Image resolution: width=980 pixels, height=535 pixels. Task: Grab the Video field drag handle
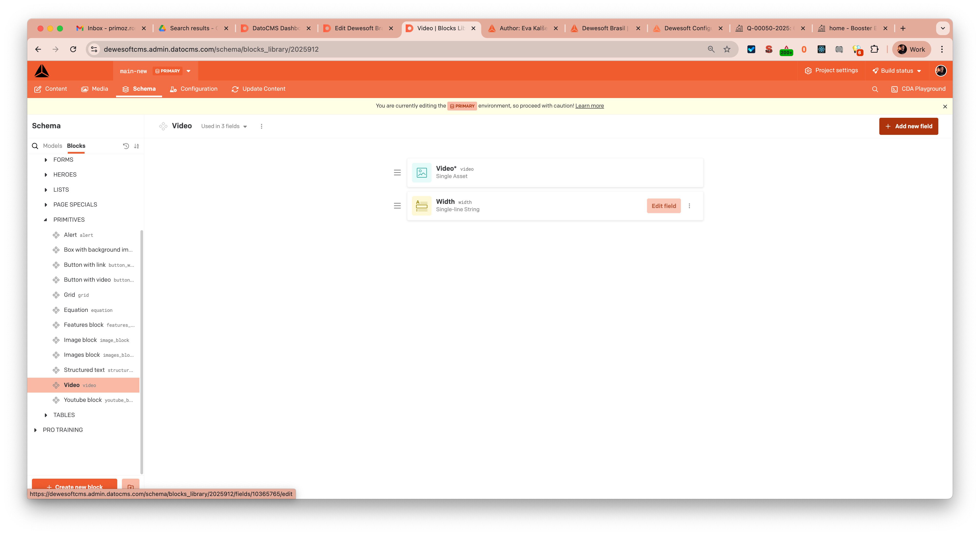[397, 173]
